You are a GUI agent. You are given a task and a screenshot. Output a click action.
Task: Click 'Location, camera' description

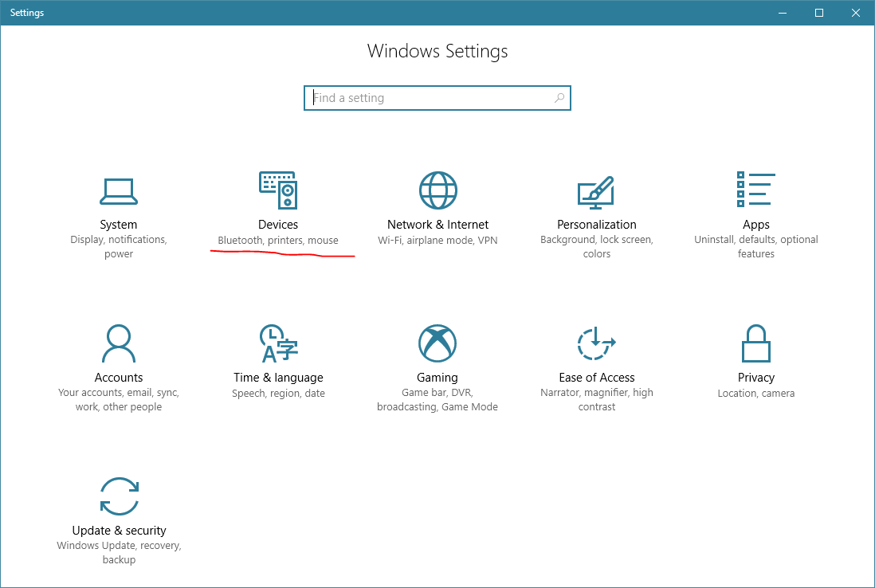[x=756, y=394]
